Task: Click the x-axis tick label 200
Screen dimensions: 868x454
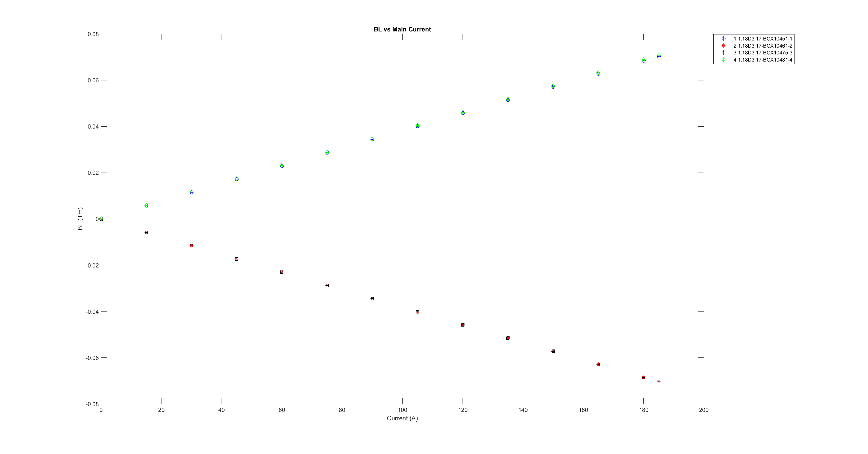Action: point(704,410)
